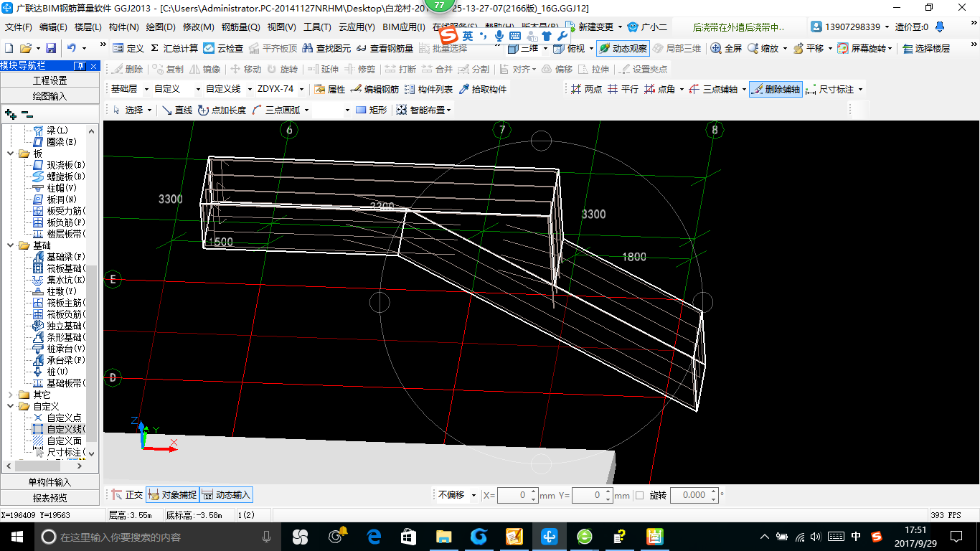The height and width of the screenshot is (551, 980).
Task: Open 定义 (Define) tool
Action: pos(128,48)
